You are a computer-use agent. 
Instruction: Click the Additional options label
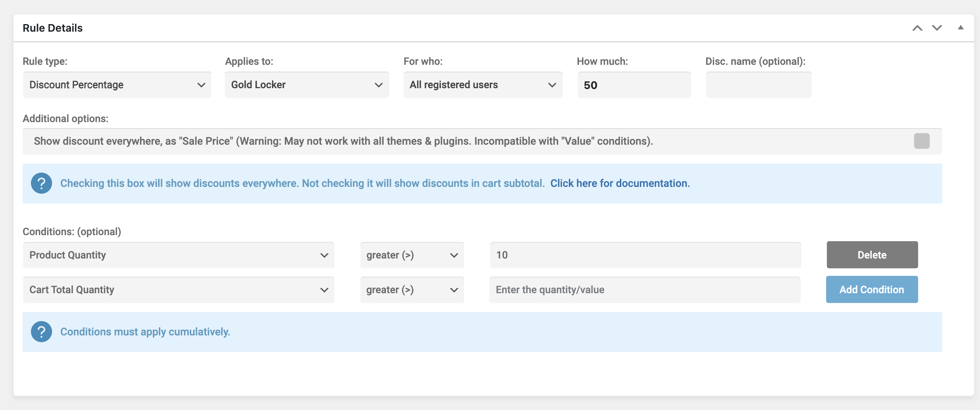pyautogui.click(x=65, y=119)
